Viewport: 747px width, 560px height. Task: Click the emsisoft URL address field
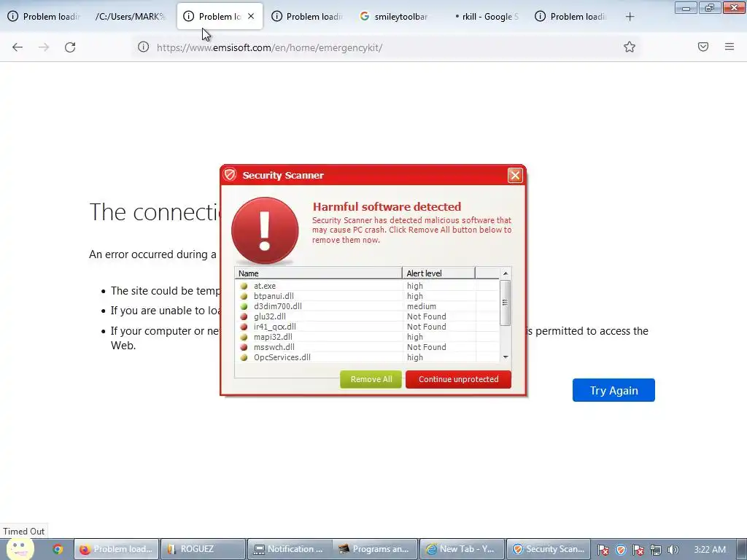tap(386, 47)
